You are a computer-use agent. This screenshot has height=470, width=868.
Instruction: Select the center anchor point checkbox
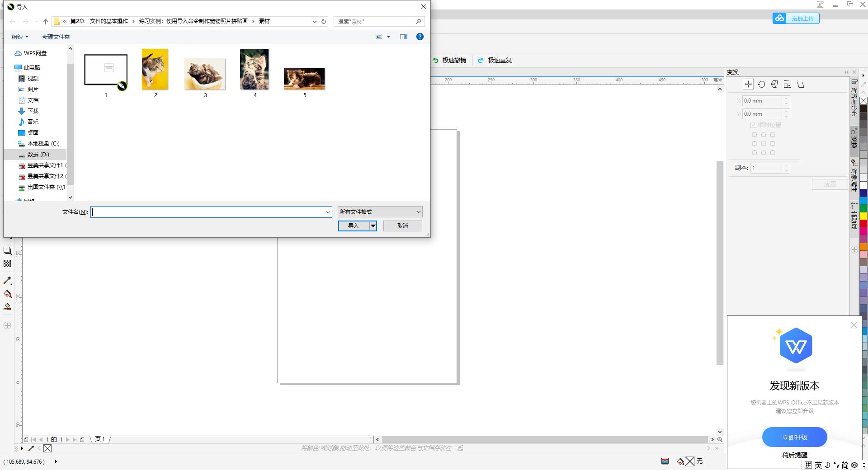[764, 144]
